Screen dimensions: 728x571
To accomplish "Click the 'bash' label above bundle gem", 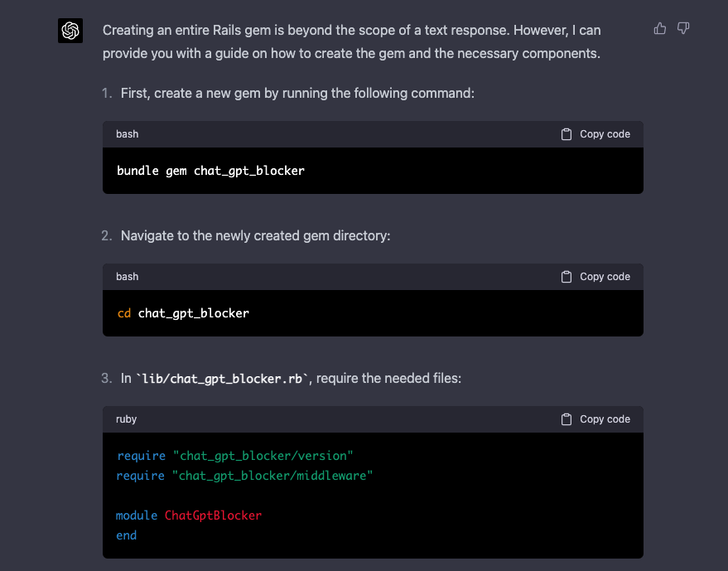I will [x=128, y=134].
